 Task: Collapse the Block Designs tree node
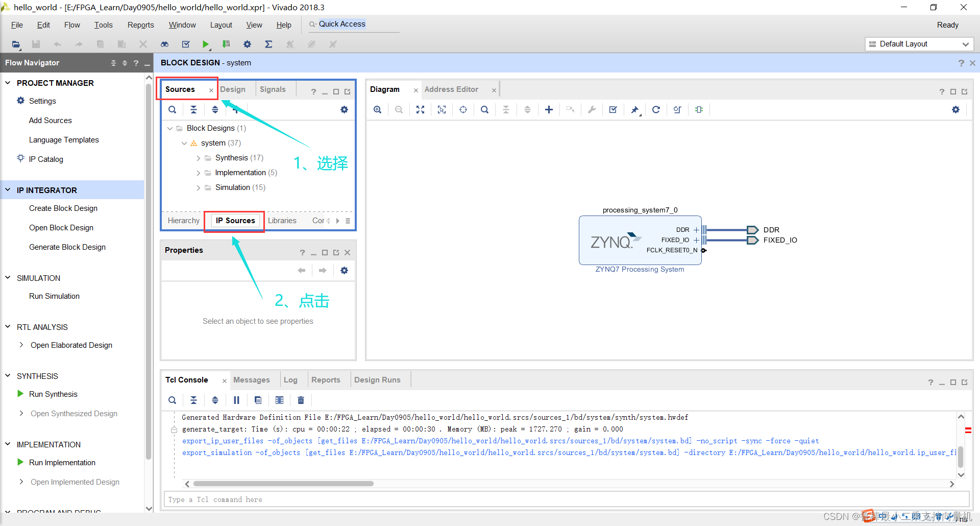tap(170, 129)
